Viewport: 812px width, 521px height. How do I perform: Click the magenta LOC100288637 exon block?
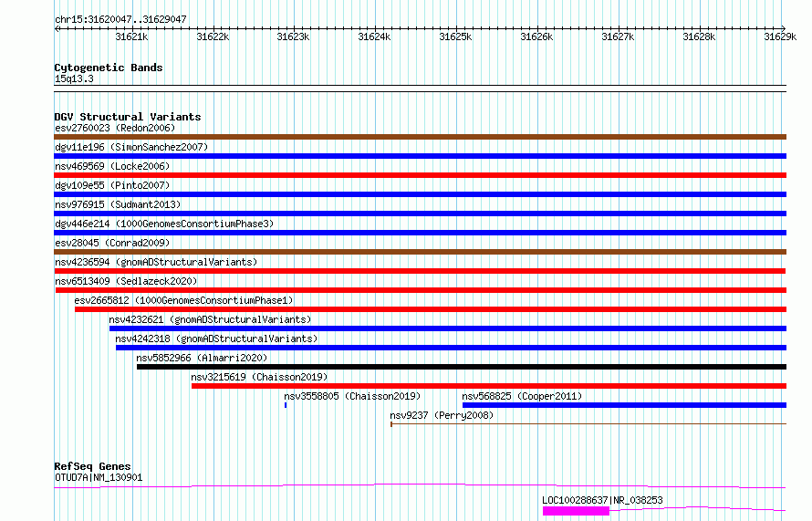click(x=576, y=511)
